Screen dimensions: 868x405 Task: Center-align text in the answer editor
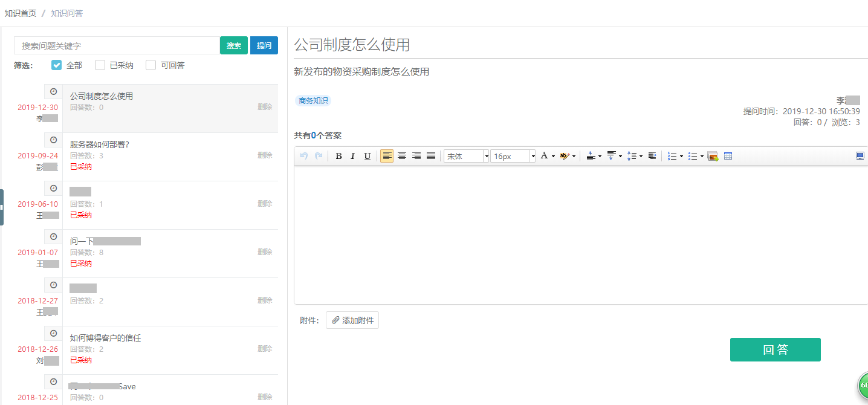coord(401,156)
